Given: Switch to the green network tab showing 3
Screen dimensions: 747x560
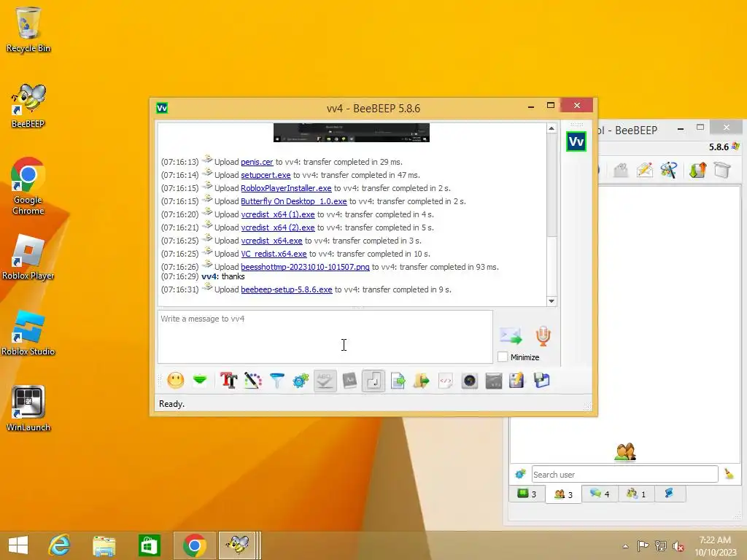Looking at the screenshot, I should (x=527, y=494).
